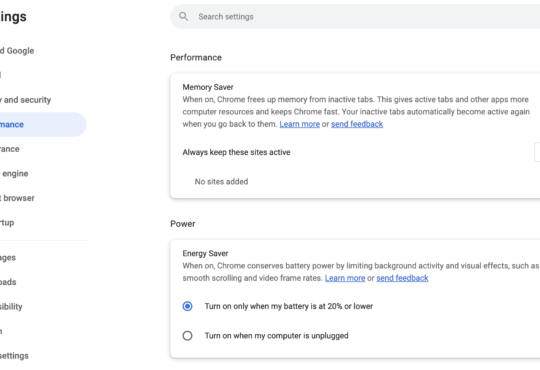The image size is (540, 370).
Task: Open the Languages sidebar item
Action: click(x=8, y=257)
